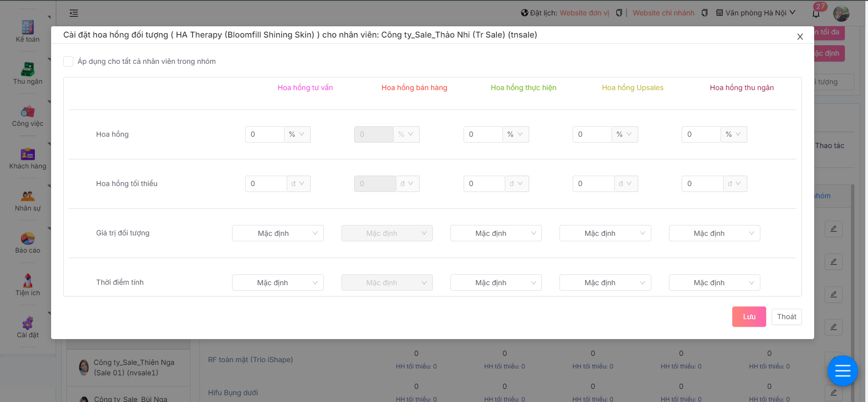Expand Giá trị đối tượng dropdown under Hoa hồng thực hiện
Image resolution: width=868 pixels, height=402 pixels.
(496, 233)
